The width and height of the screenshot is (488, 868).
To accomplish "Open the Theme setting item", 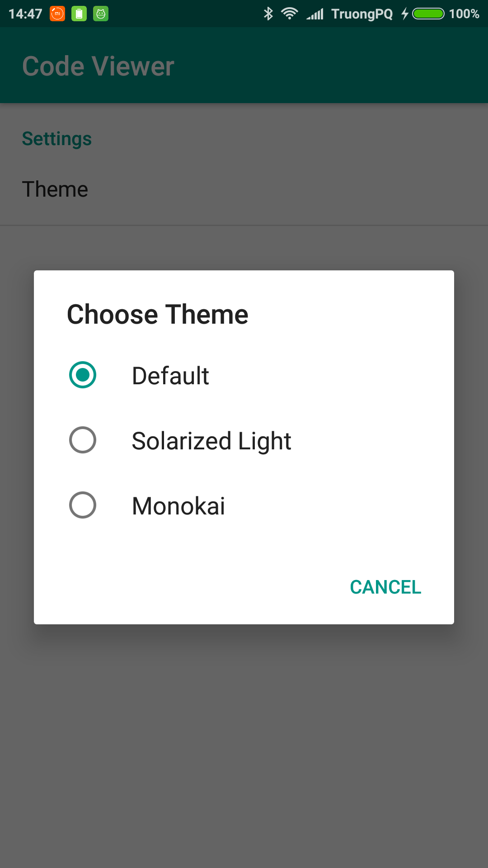I will [244, 189].
